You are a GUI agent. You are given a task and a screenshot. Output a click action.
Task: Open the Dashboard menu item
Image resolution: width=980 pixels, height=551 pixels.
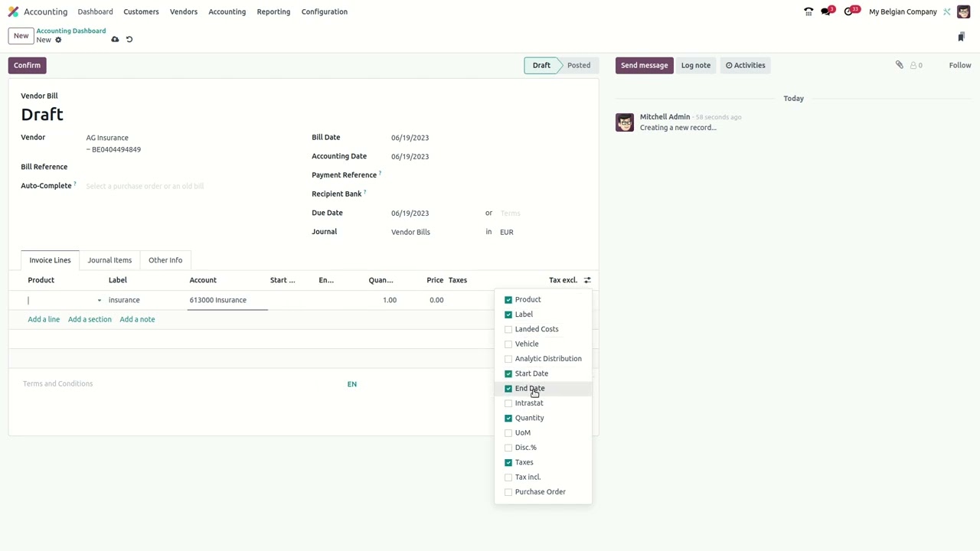point(95,11)
